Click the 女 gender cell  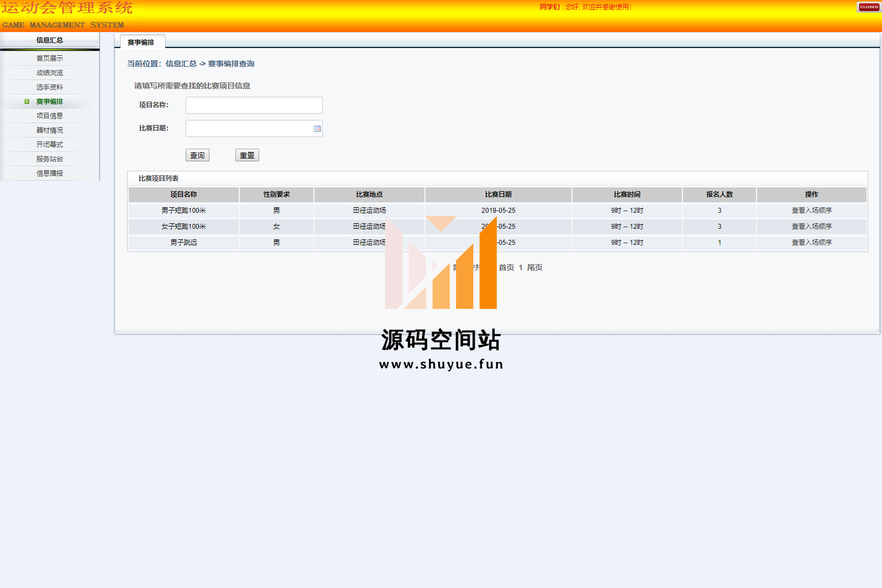pyautogui.click(x=276, y=227)
